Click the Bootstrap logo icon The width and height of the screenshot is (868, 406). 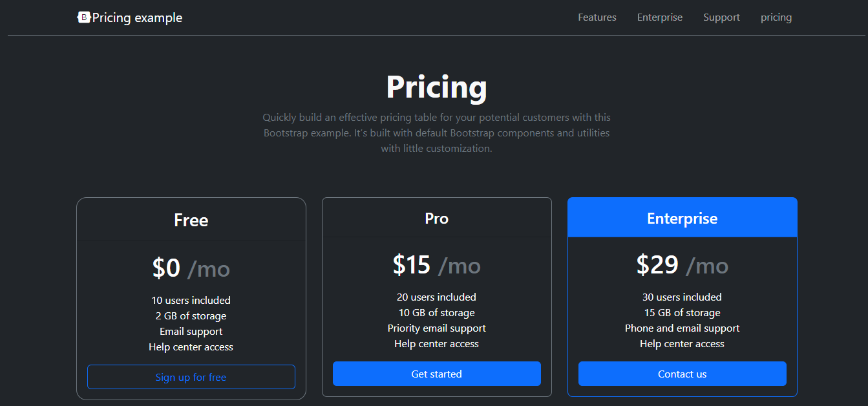coord(83,17)
